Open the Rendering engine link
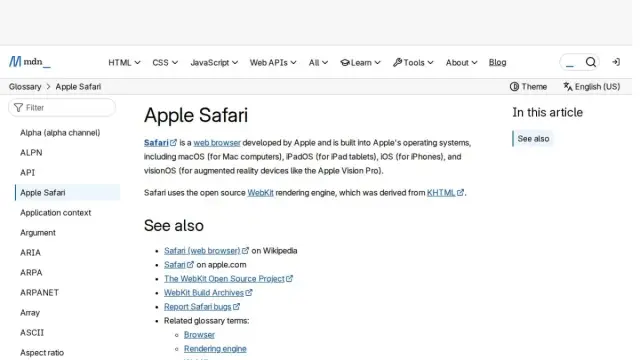This screenshot has width=640, height=360. [x=215, y=349]
